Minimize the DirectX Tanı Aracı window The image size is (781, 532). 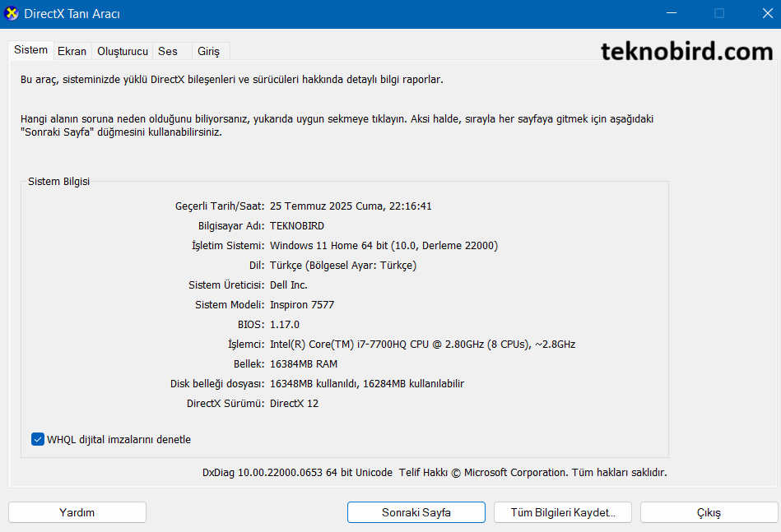pos(672,13)
